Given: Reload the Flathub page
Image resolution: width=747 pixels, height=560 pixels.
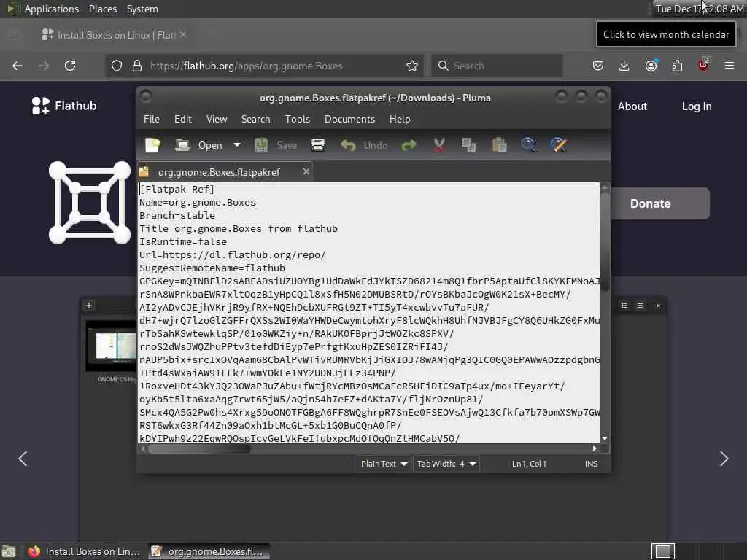Looking at the screenshot, I should point(70,66).
